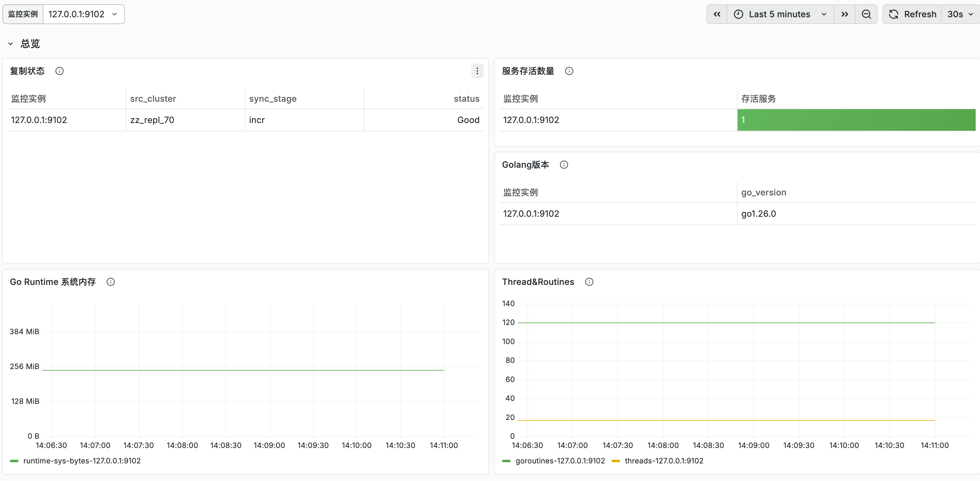Show info icon for Go Runtime 系统内存
This screenshot has width=980, height=481.
pyautogui.click(x=111, y=282)
